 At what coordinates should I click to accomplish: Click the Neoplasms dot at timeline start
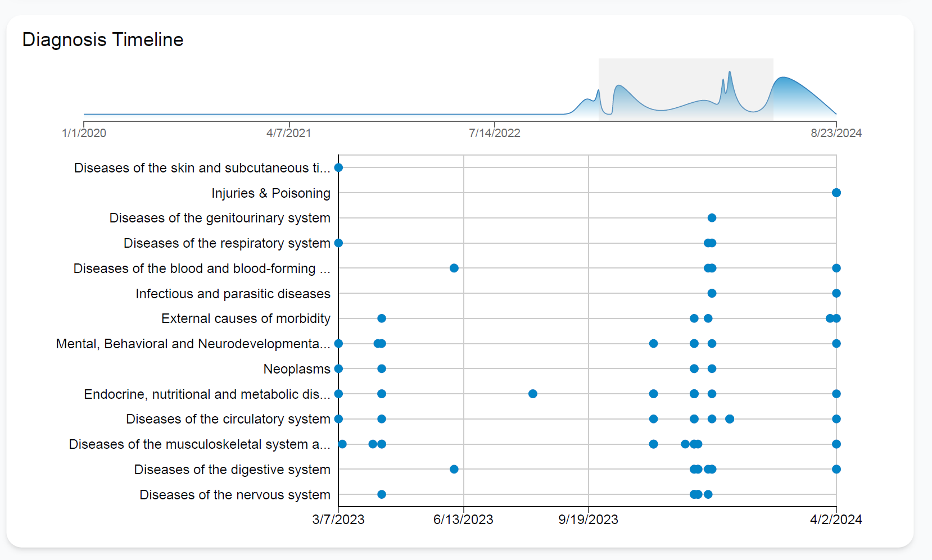(x=338, y=368)
